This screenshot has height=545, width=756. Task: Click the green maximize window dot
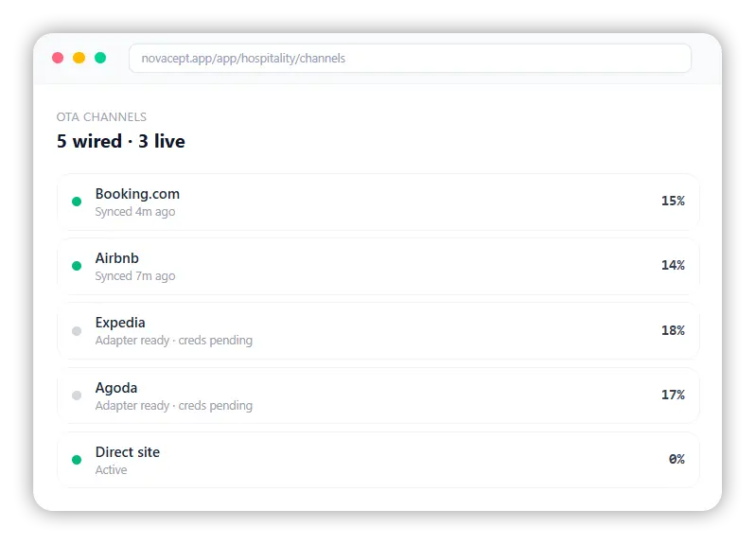[x=100, y=58]
